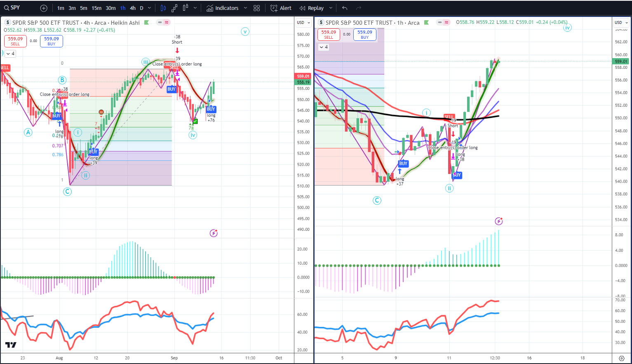The image size is (632, 364).
Task: Select wave label B on the 4h chart
Action: click(62, 80)
